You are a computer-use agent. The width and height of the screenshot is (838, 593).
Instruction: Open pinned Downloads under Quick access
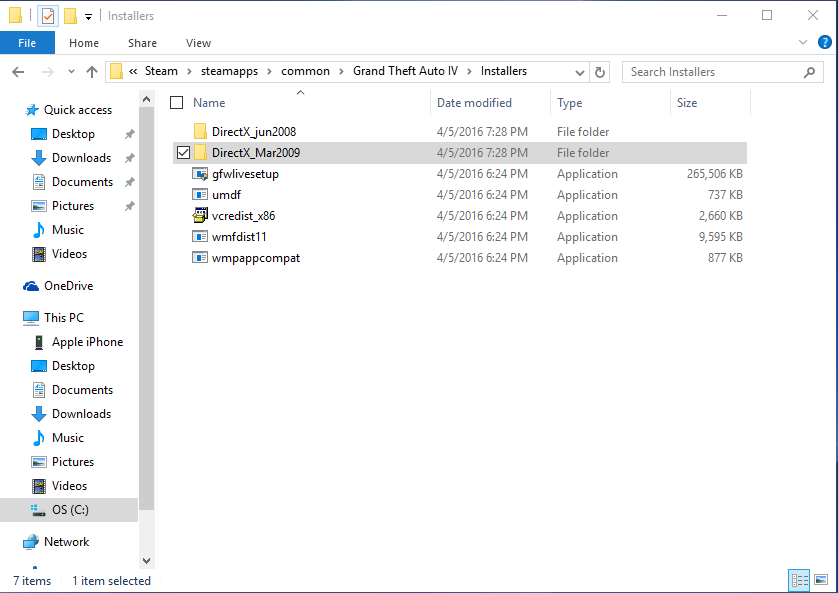pyautogui.click(x=81, y=158)
